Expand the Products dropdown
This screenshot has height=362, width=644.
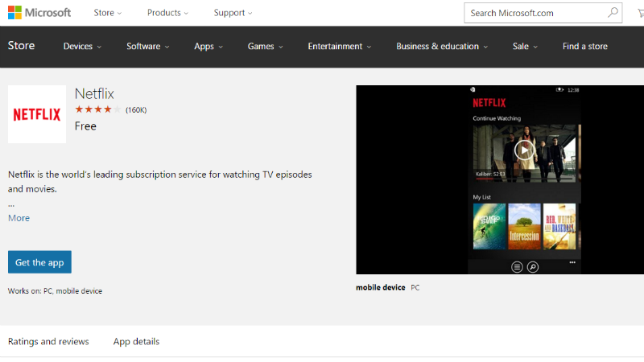(167, 13)
